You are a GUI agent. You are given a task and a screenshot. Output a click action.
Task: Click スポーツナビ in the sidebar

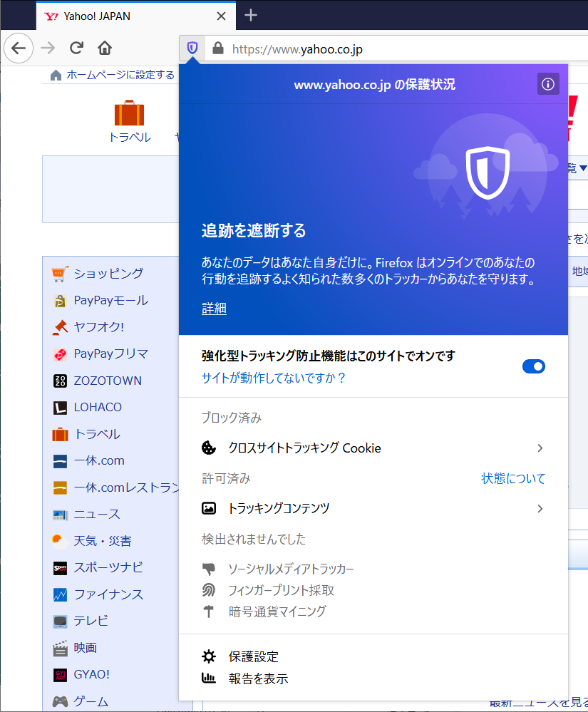(108, 567)
